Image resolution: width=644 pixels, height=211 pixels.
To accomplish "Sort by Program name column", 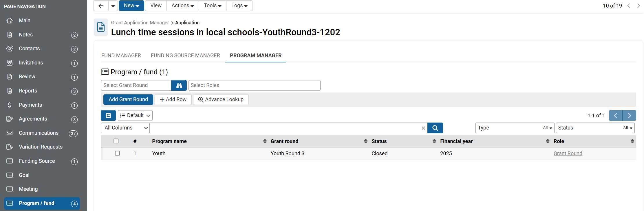I will click(265, 141).
